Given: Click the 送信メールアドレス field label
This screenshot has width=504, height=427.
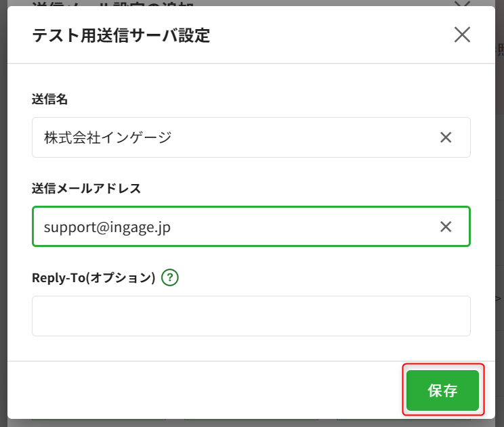Looking at the screenshot, I should pos(86,188).
